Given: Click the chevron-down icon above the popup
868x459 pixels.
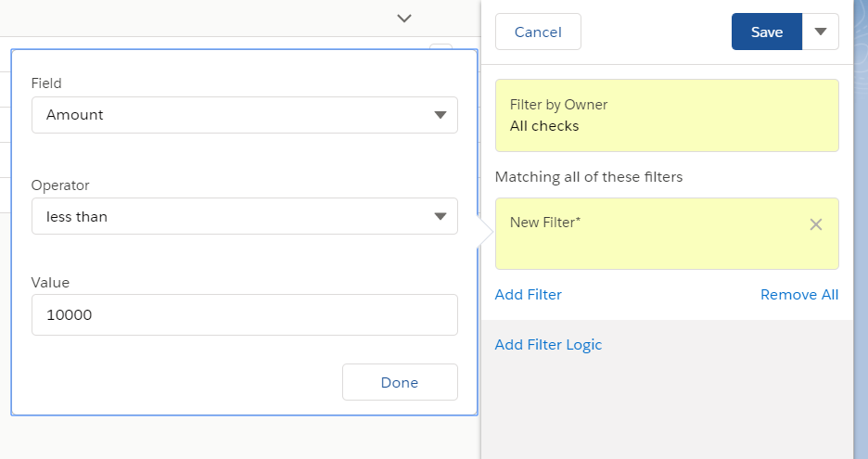Looking at the screenshot, I should [x=404, y=19].
